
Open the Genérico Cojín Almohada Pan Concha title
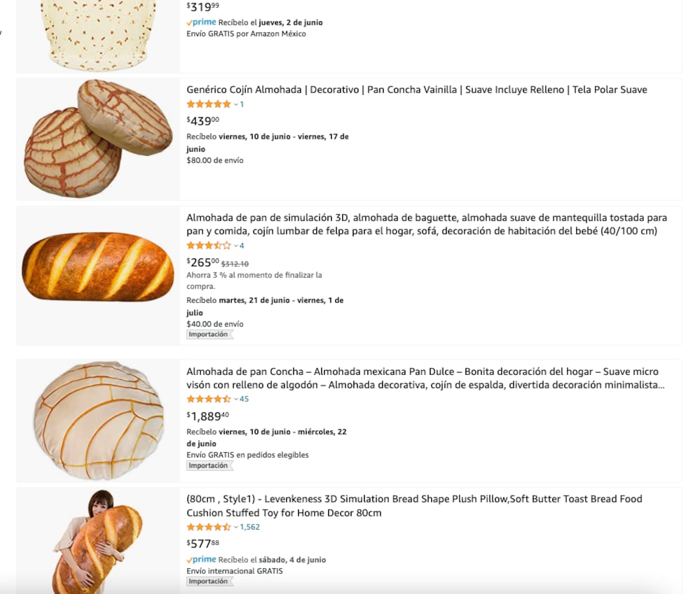(416, 90)
